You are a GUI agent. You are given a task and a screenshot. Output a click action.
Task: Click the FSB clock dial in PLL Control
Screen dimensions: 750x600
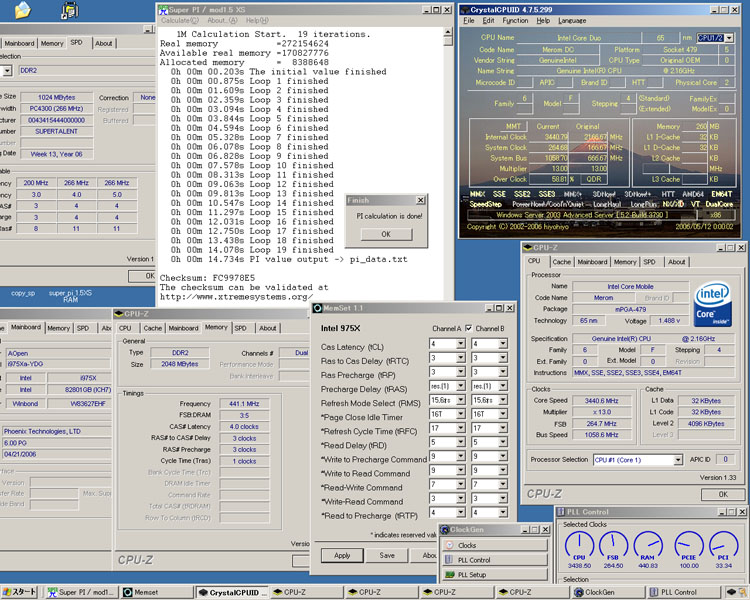point(613,544)
